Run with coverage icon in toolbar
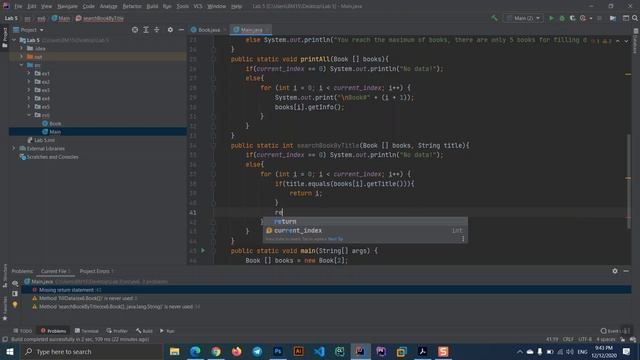This screenshot has width=640, height=360. point(573,18)
